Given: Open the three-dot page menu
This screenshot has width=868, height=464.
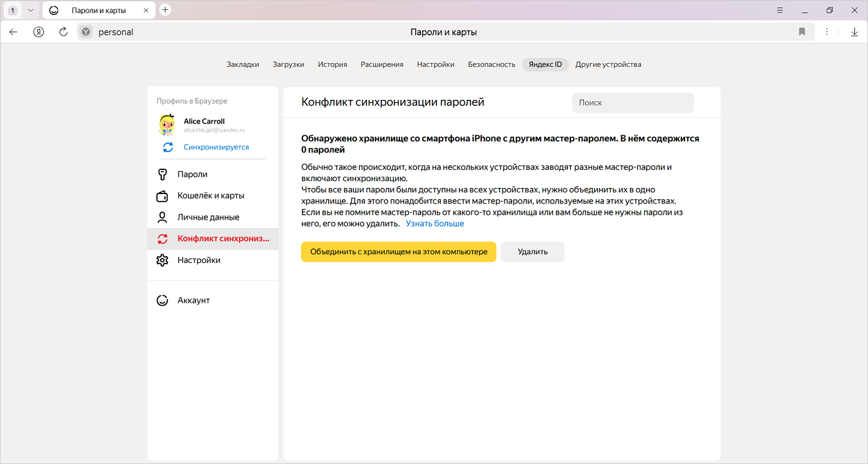Looking at the screenshot, I should (x=826, y=32).
